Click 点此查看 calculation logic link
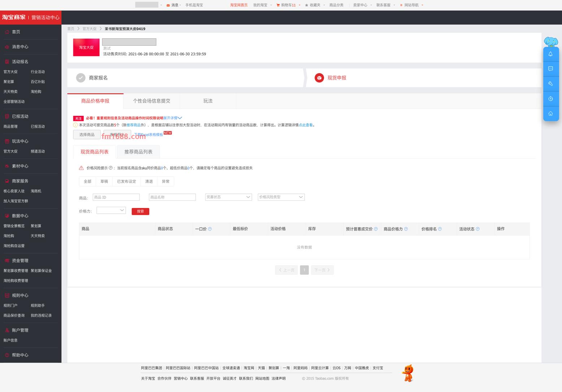Screen dimensions: 562x392 point(306,125)
